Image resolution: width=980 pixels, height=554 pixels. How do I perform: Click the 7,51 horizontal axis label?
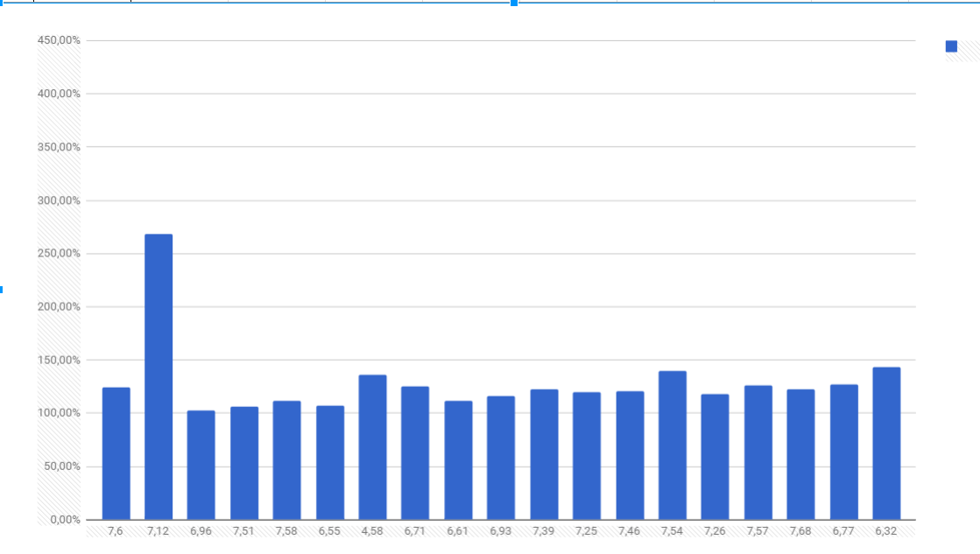[x=243, y=531]
